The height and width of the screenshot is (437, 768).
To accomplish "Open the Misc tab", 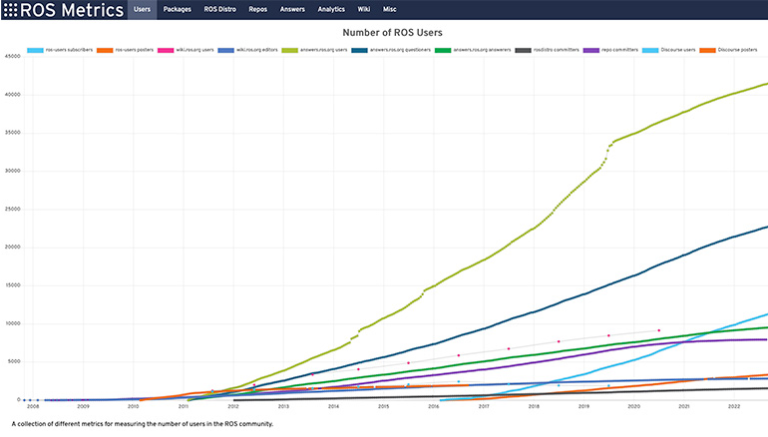I will [389, 9].
